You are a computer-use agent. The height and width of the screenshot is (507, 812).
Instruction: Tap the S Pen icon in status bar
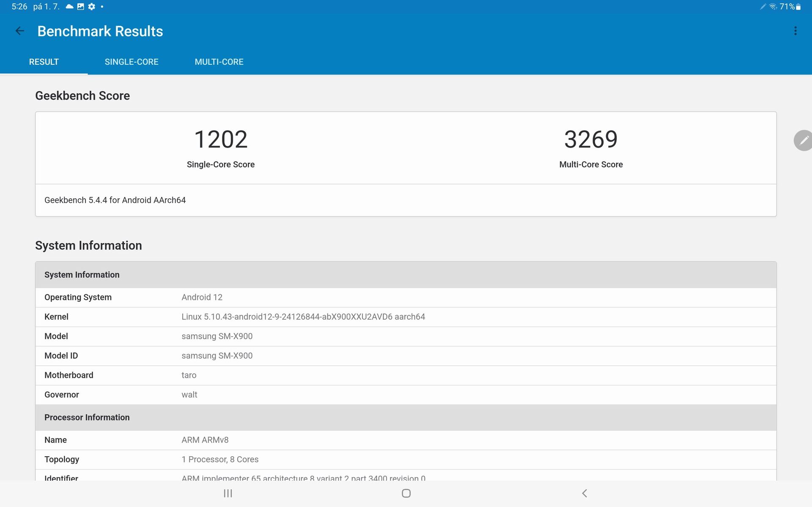pyautogui.click(x=763, y=6)
